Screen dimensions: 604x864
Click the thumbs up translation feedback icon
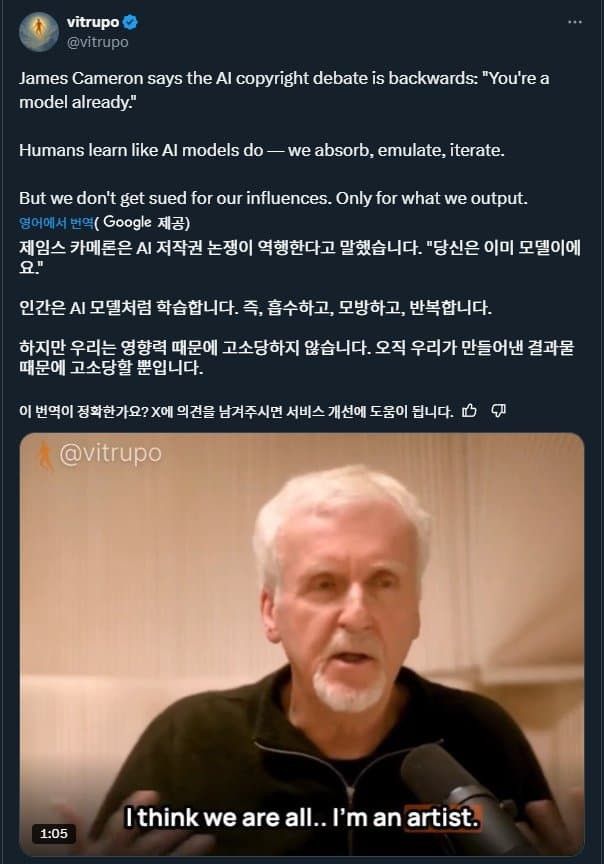pos(470,411)
